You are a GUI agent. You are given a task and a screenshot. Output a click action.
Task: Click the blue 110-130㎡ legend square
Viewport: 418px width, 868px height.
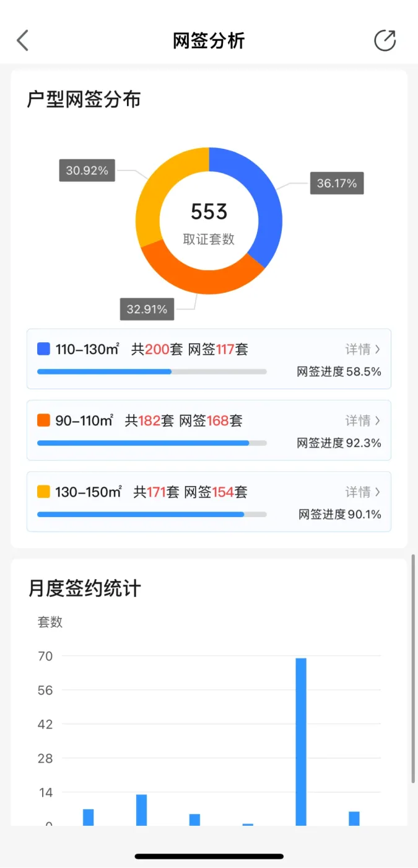(43, 349)
